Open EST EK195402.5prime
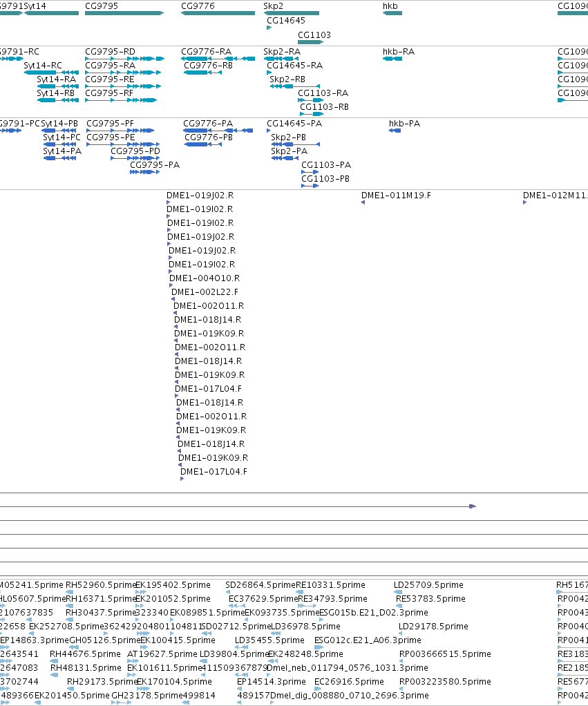This screenshot has width=588, height=706. click(140, 592)
